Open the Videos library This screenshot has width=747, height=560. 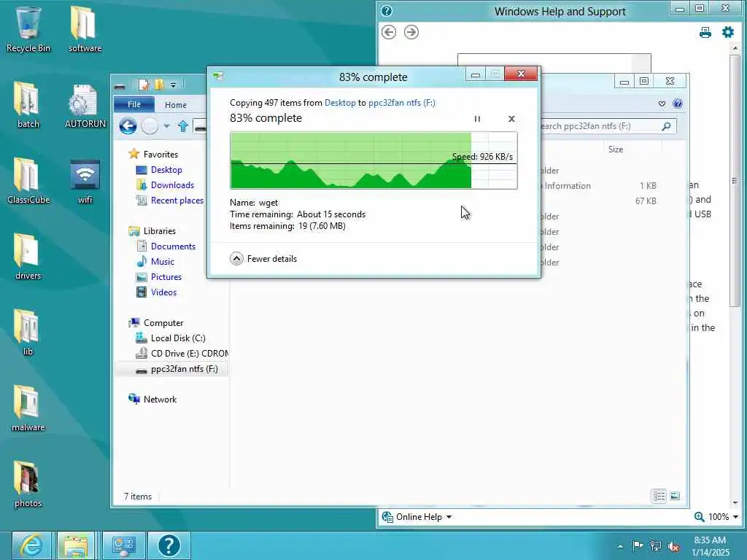click(x=163, y=292)
